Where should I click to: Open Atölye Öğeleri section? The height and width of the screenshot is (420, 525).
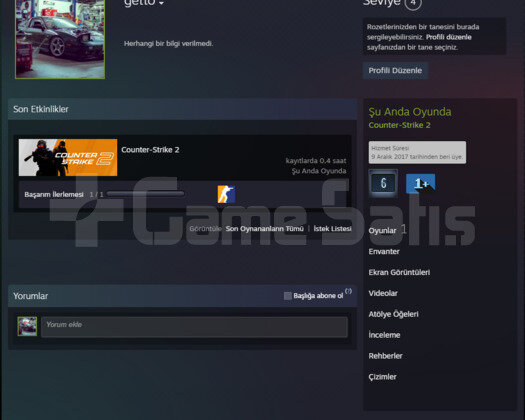(393, 314)
